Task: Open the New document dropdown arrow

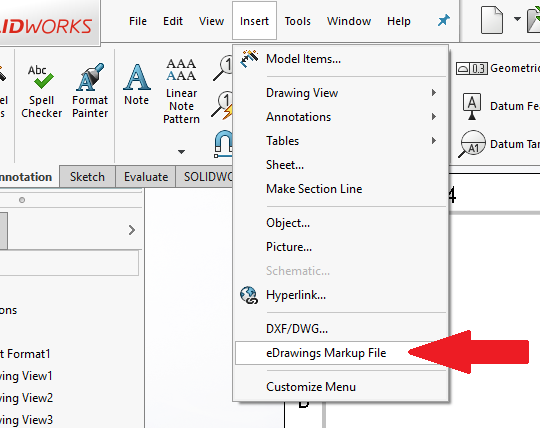Action: point(517,19)
